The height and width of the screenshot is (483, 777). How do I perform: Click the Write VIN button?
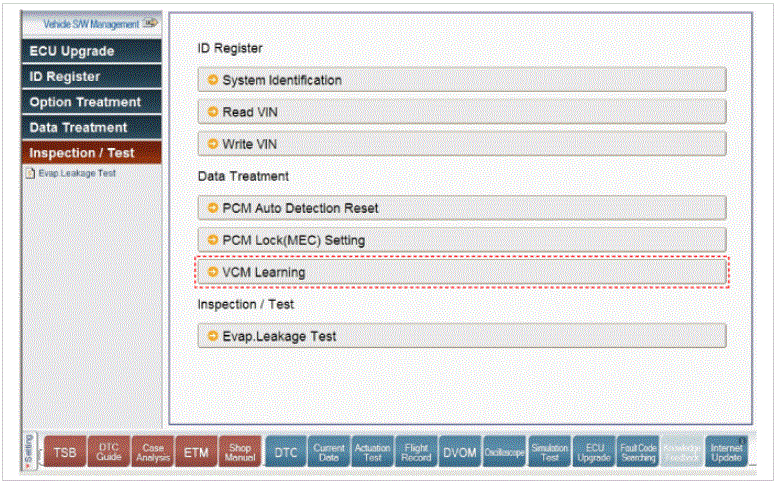[461, 144]
